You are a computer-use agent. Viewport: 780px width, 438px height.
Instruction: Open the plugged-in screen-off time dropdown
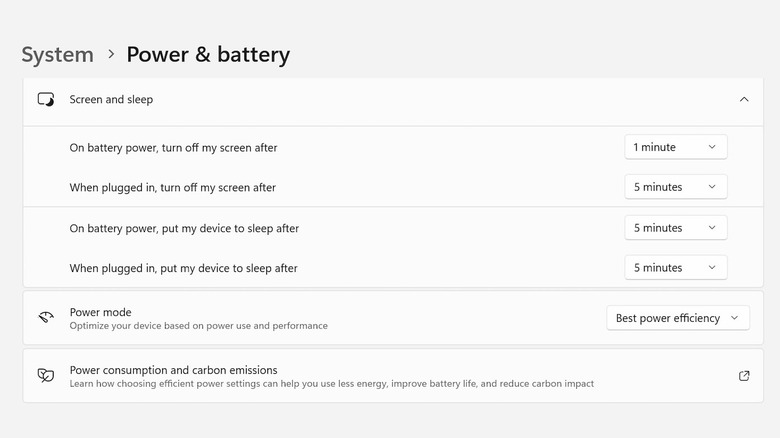(x=675, y=187)
